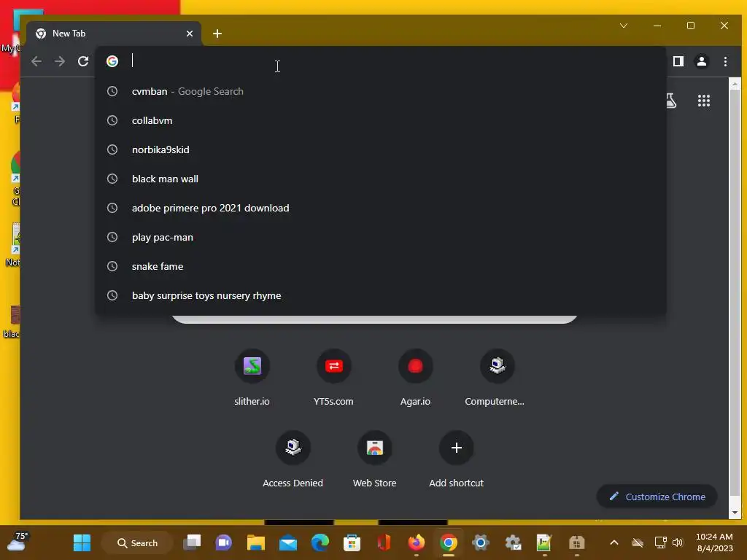This screenshot has height=560, width=747.
Task: Select adobe primere pro 2021 download suggestion
Action: tap(381, 208)
